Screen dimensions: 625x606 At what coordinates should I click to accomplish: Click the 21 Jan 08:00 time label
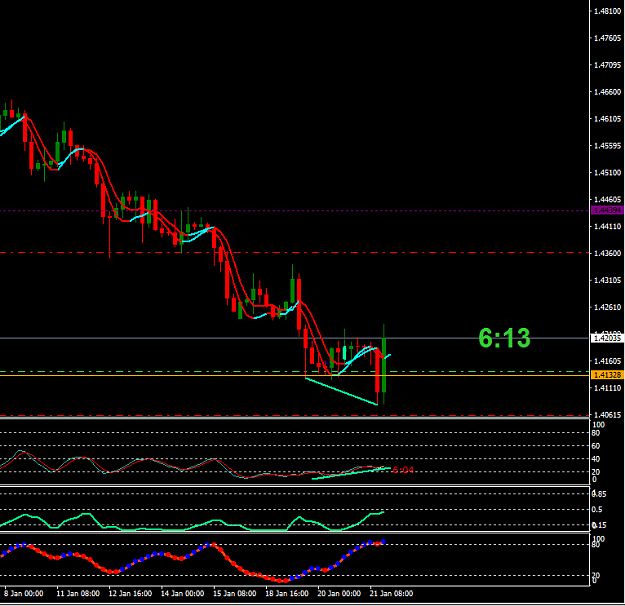click(x=391, y=593)
